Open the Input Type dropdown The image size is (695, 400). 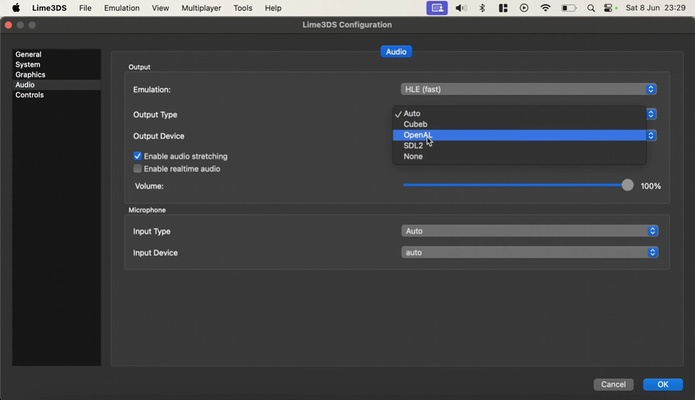point(530,231)
